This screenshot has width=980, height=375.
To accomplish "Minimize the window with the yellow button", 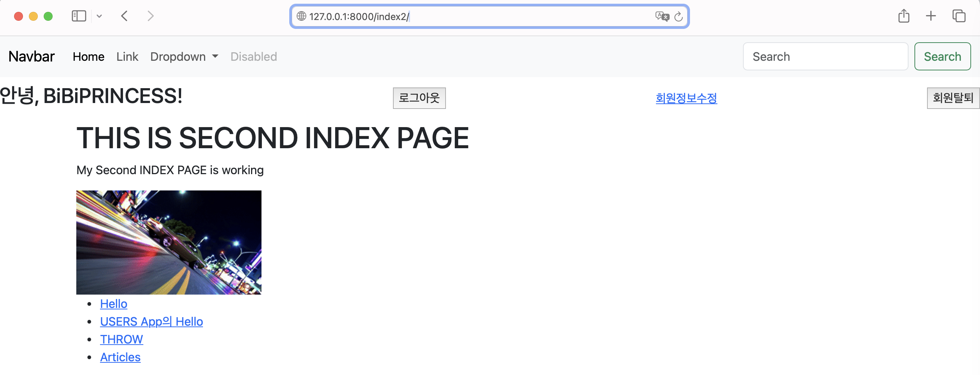I will (x=33, y=16).
